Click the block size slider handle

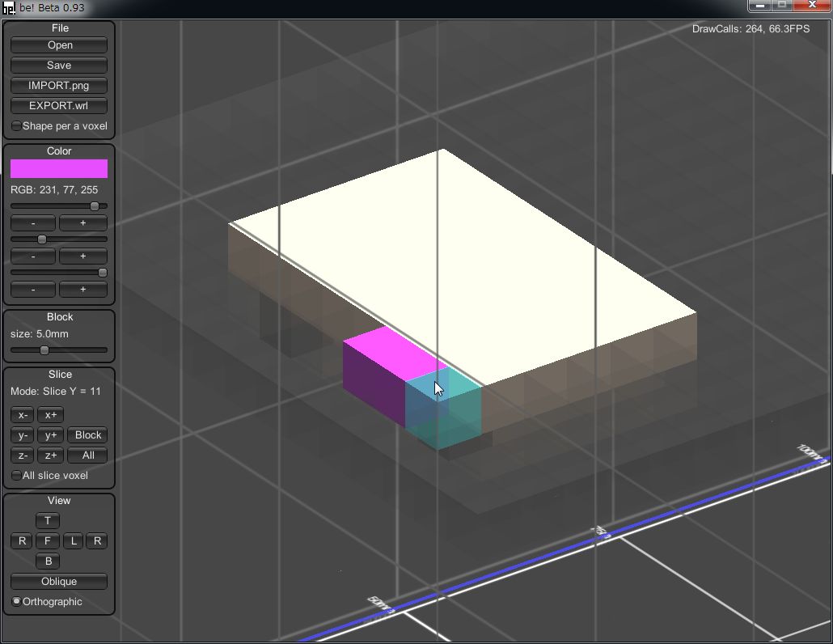click(44, 350)
